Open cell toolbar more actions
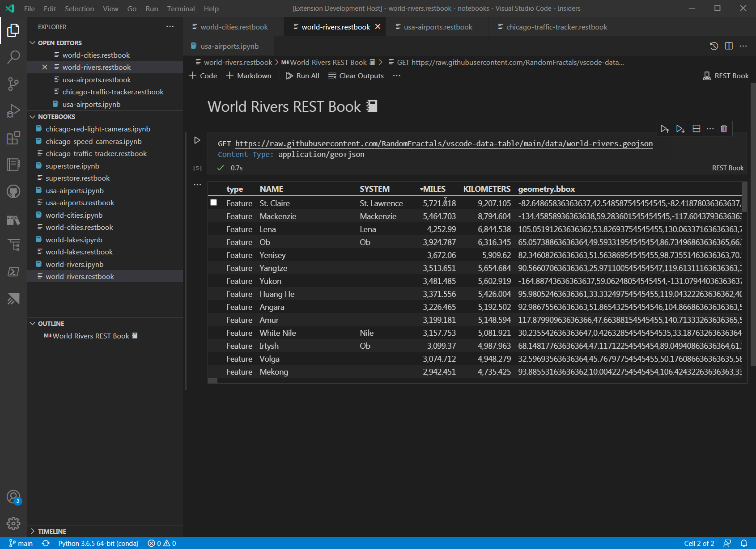756x549 pixels. 710,129
